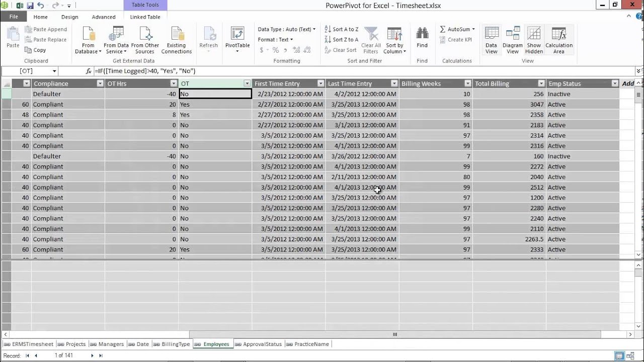Decrease decimal places
644x362 pixels.
coord(307,50)
